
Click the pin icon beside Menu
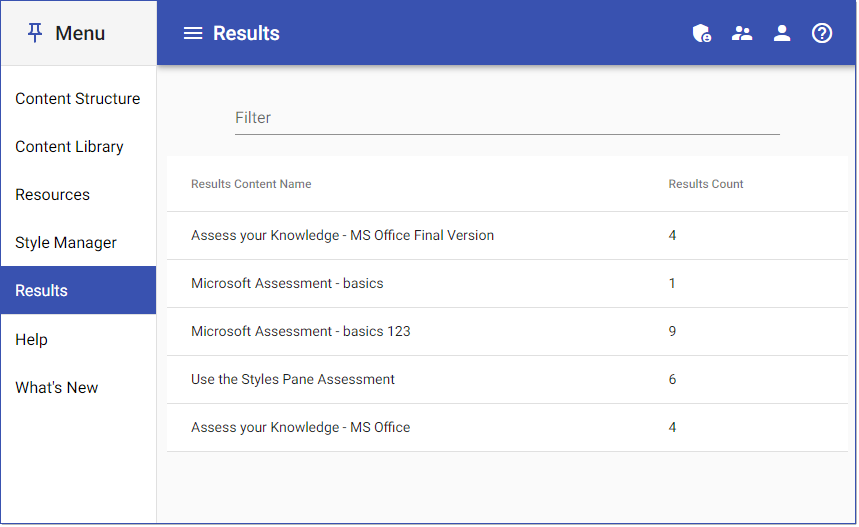[x=35, y=33]
